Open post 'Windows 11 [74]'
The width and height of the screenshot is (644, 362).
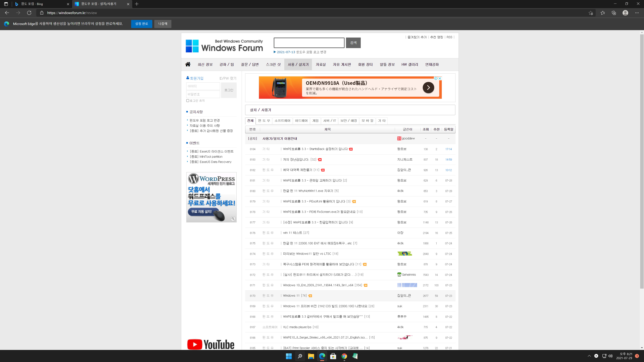click(x=295, y=295)
